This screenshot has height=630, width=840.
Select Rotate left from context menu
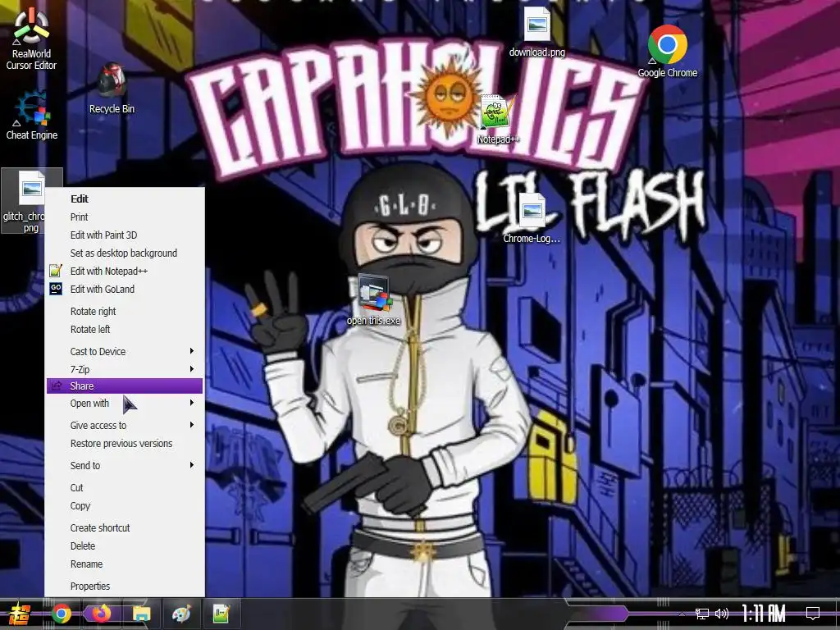125,330
